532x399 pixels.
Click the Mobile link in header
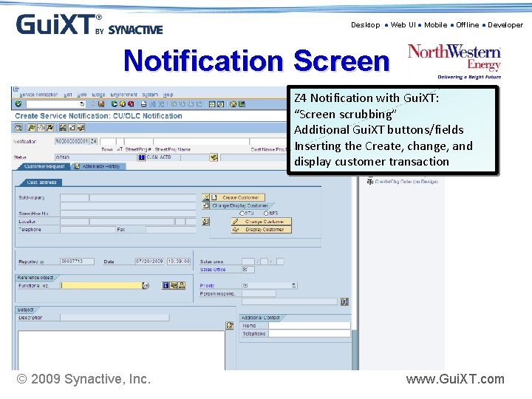436,25
